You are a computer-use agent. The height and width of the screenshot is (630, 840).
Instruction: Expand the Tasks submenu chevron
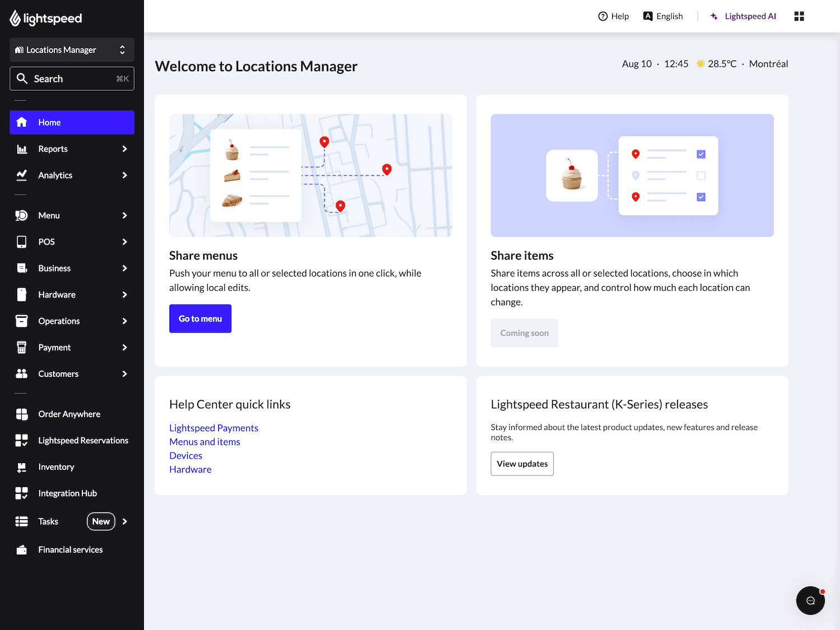click(124, 521)
